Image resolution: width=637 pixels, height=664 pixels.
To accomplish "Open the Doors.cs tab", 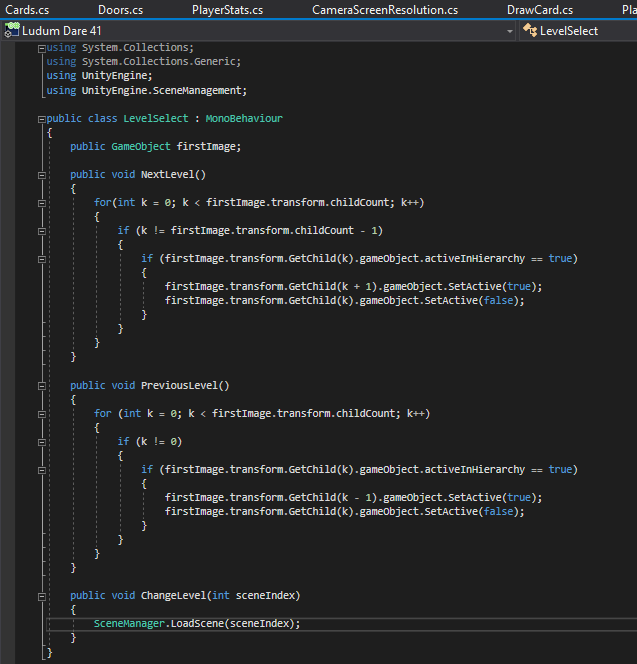I will [x=120, y=10].
